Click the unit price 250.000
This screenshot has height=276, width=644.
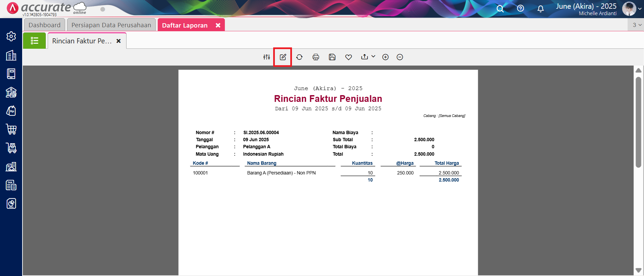tap(405, 173)
